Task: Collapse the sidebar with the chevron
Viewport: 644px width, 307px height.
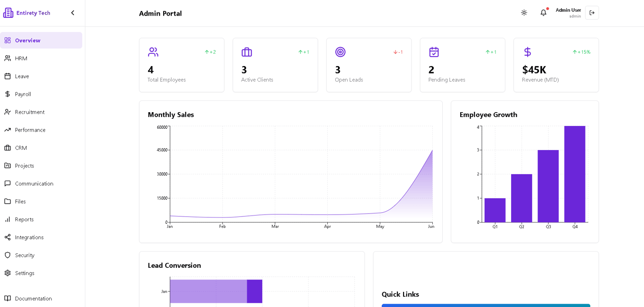Action: tap(73, 13)
